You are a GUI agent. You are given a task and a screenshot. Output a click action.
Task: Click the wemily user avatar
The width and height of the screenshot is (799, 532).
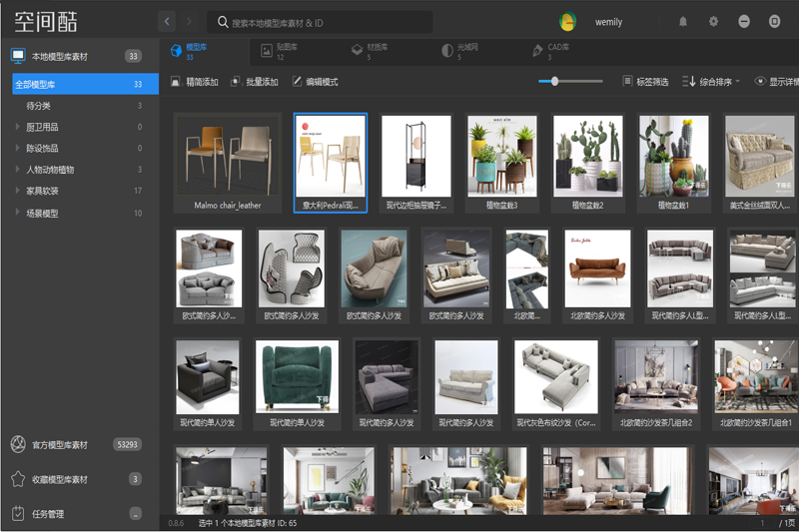[568, 21]
